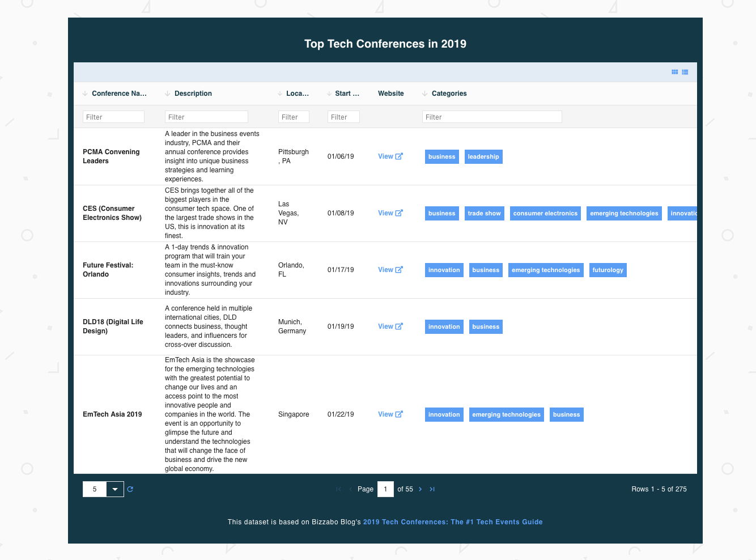Open rows-per-page dropdown arrow
Screen dimensions: 756x560
pyautogui.click(x=115, y=489)
